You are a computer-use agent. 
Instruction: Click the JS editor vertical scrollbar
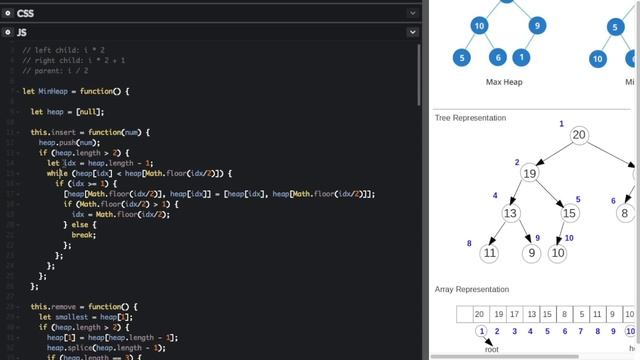click(x=418, y=75)
